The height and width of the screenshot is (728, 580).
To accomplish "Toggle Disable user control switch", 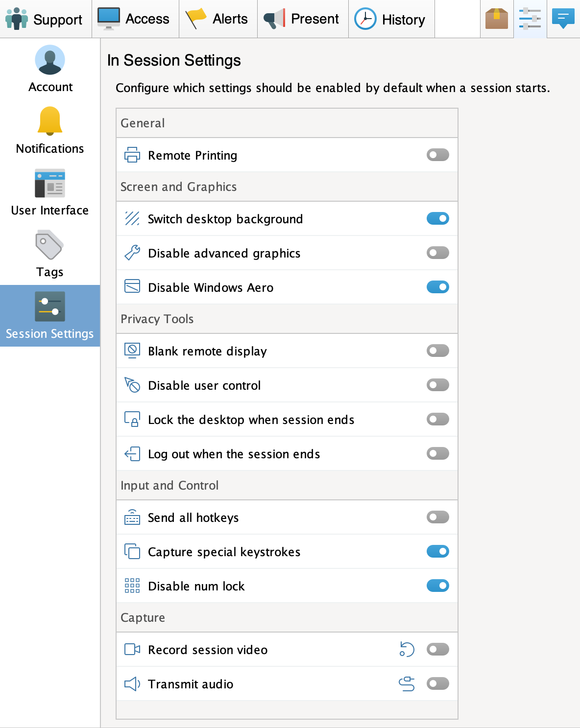I will click(x=438, y=385).
